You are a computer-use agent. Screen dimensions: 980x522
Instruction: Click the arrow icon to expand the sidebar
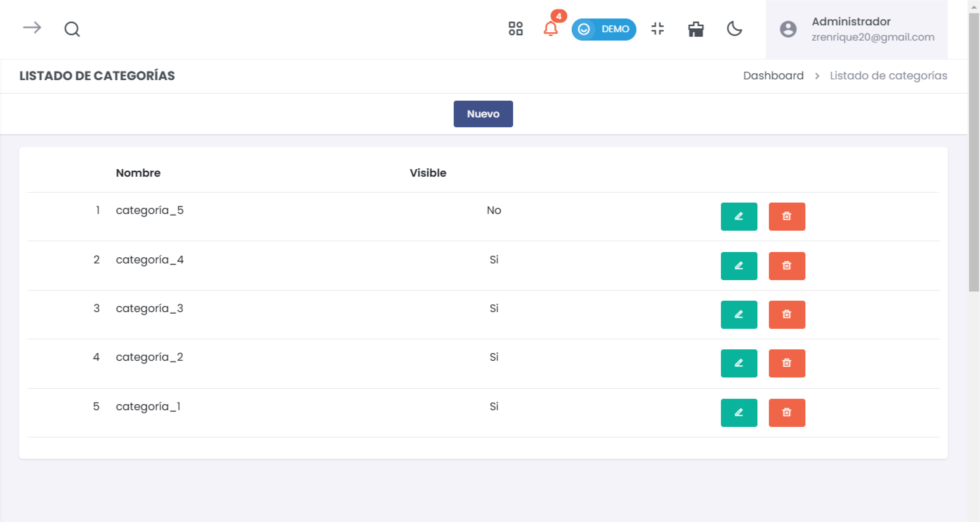pyautogui.click(x=32, y=28)
